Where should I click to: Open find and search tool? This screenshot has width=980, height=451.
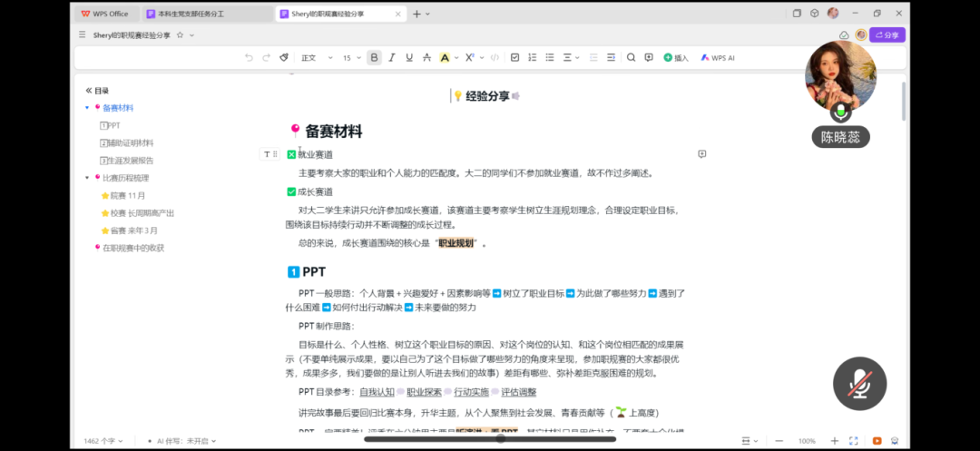pos(632,57)
